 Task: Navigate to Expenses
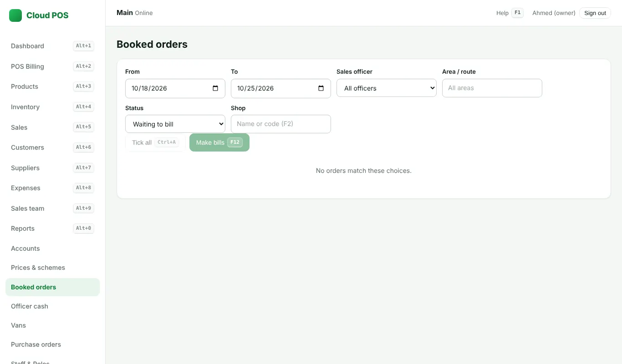52,188
